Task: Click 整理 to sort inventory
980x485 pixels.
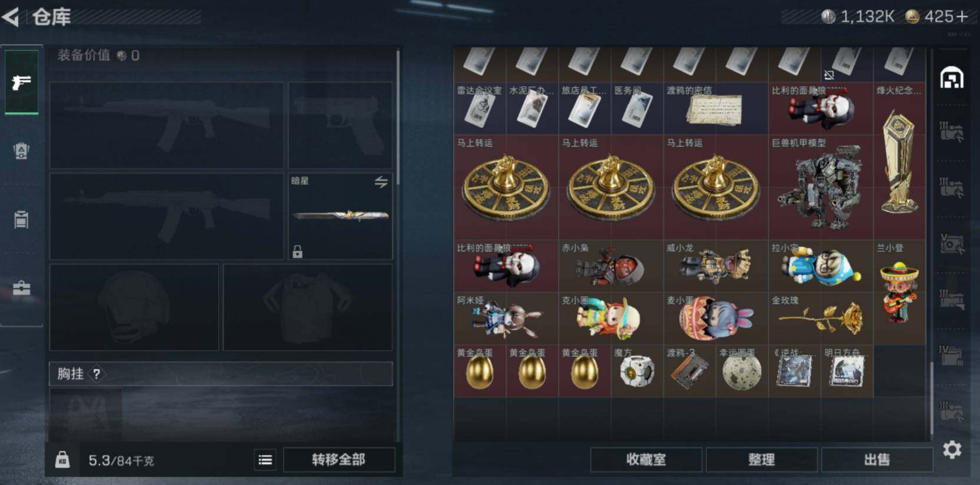Action: point(761,460)
